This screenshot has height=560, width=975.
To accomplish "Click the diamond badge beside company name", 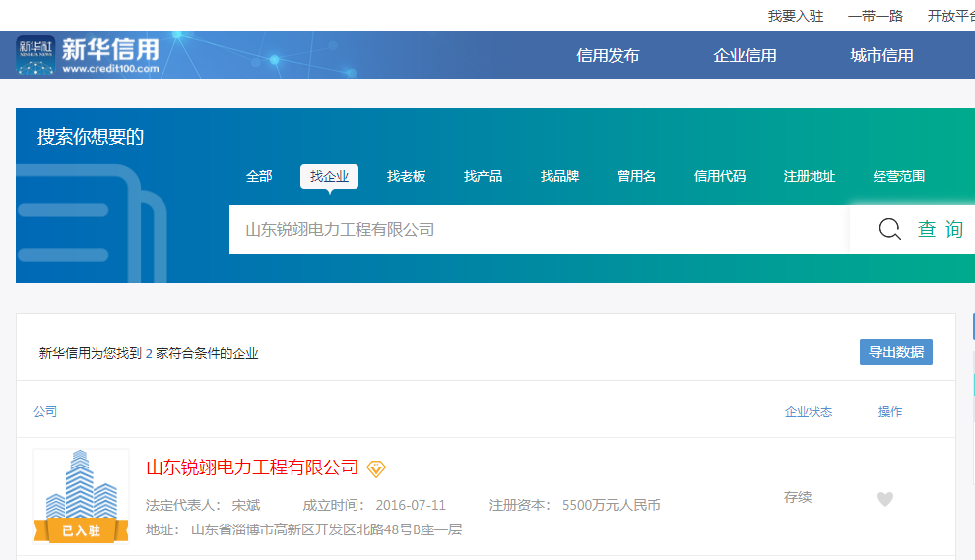I will tap(376, 468).
